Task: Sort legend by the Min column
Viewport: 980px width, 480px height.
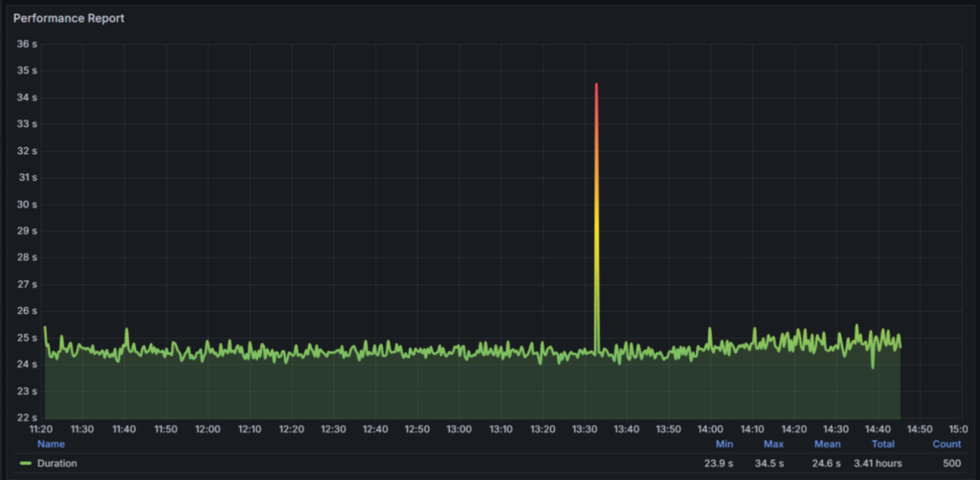Action: (x=724, y=444)
